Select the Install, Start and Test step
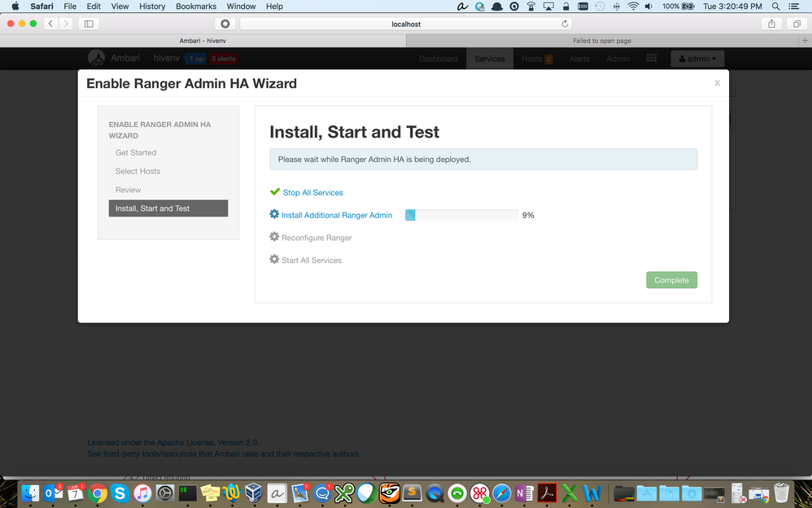 (168, 208)
